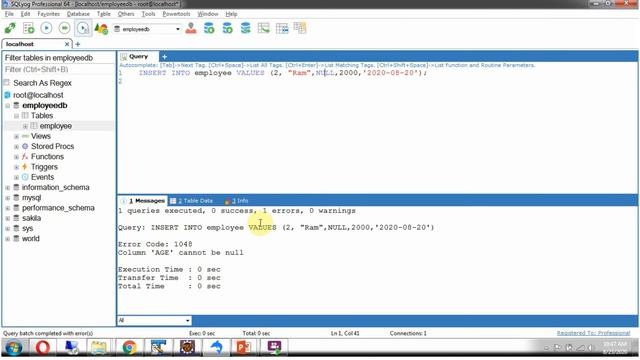This screenshot has width=640, height=360.
Task: Expand the sakila database
Action: [8, 218]
